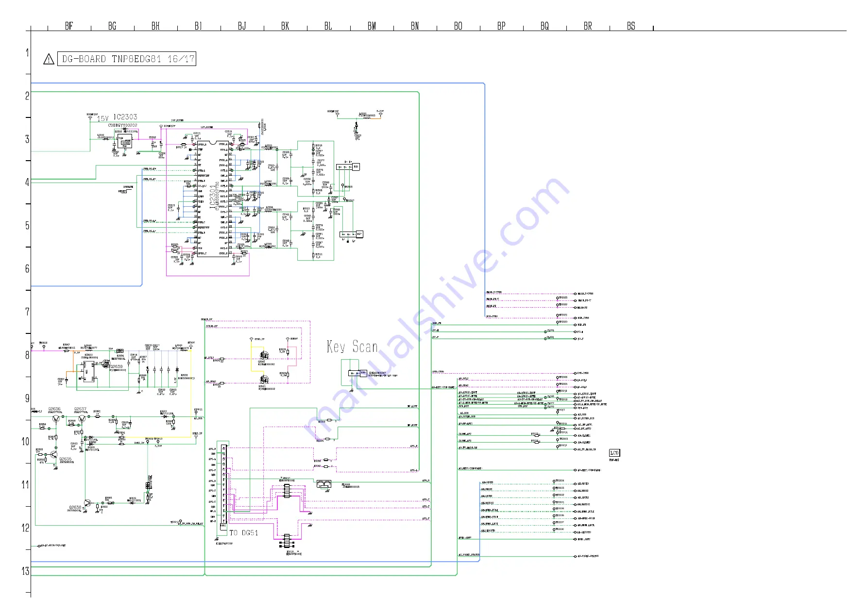Click column header "BP"
868x613 pixels.
pos(501,26)
